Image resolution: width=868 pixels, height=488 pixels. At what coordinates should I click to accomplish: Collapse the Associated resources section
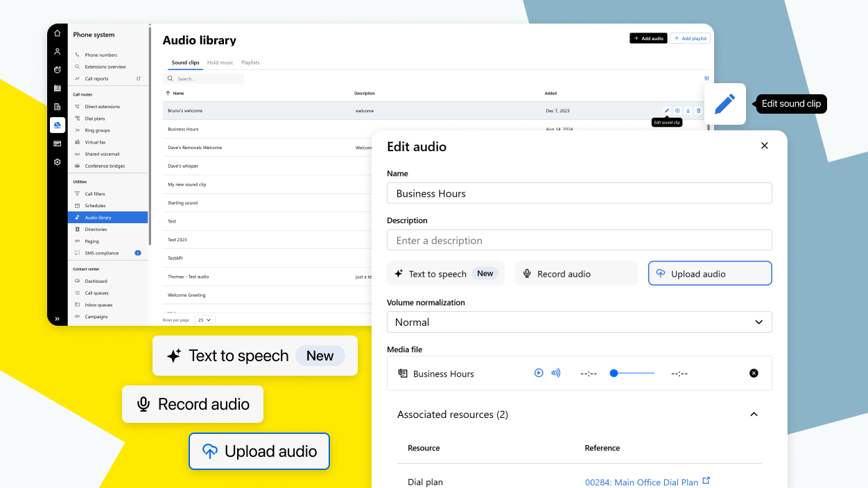point(754,415)
